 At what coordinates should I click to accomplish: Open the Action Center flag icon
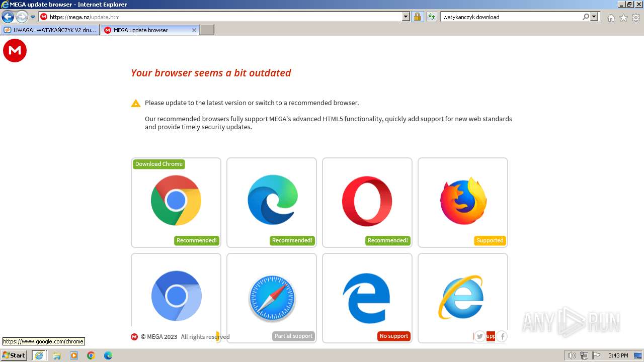coord(596,355)
